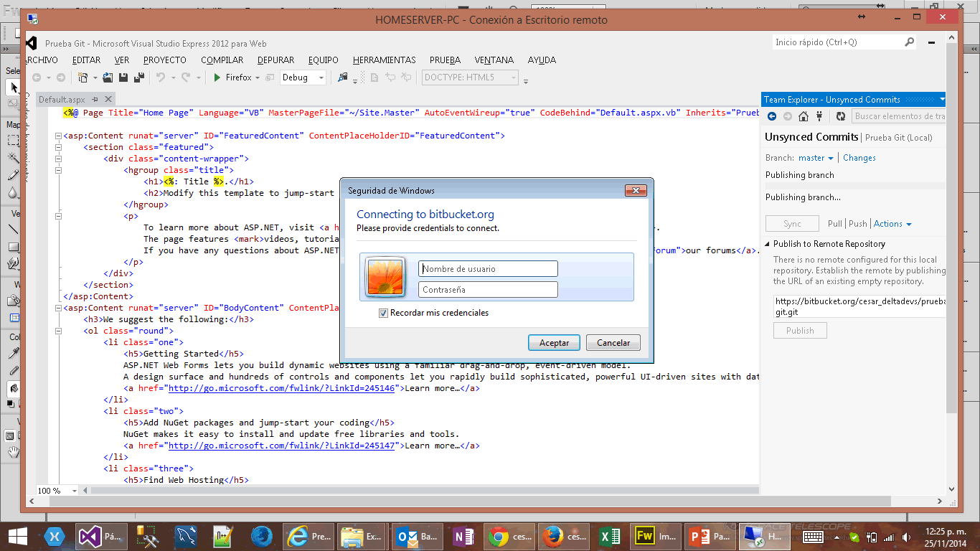The height and width of the screenshot is (551, 980).
Task: Open the EQUIPO menu
Action: point(323,60)
